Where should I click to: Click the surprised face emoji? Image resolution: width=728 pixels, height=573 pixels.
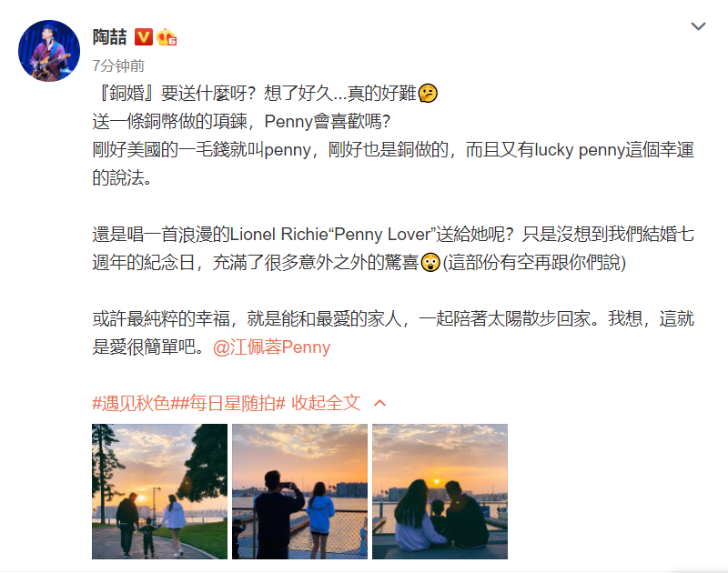coord(430,263)
